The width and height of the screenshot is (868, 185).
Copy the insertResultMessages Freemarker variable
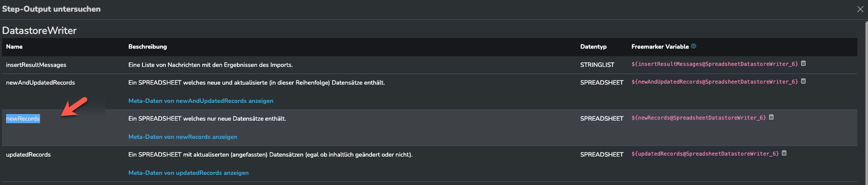point(803,64)
